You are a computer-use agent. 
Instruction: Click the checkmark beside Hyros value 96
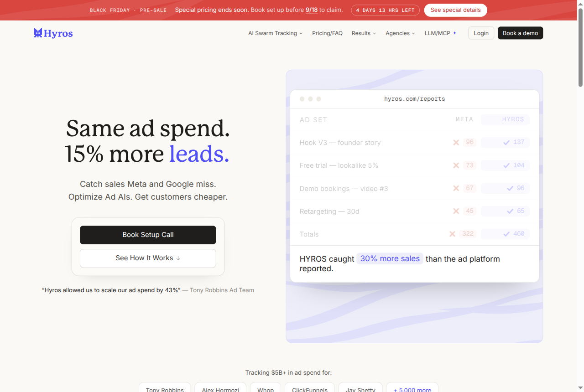[x=510, y=188]
